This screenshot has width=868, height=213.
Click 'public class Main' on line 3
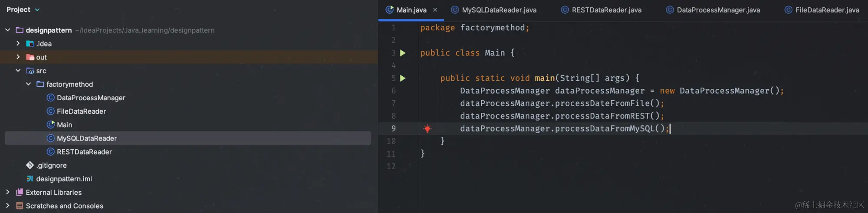tap(463, 53)
